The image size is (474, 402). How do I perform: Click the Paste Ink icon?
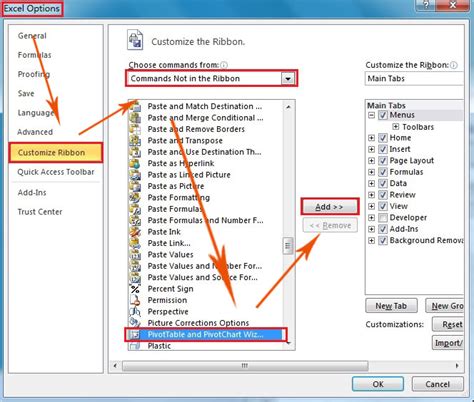click(x=135, y=232)
